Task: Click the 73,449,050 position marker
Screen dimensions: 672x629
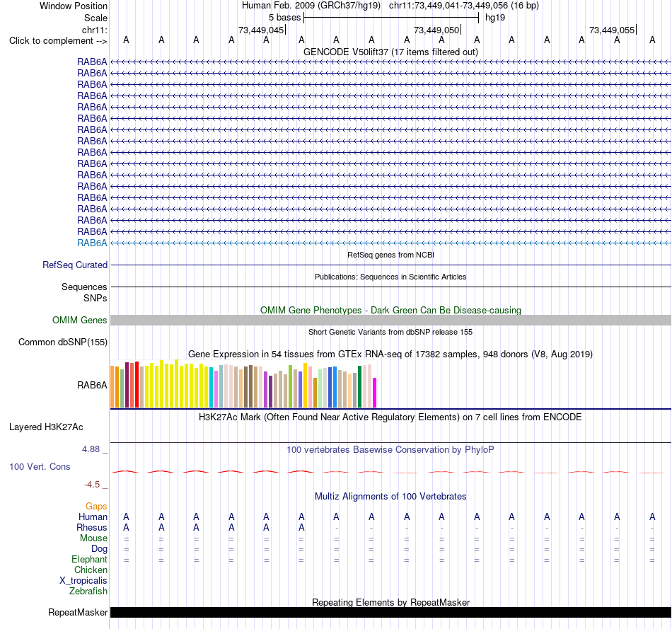Action: [x=436, y=30]
